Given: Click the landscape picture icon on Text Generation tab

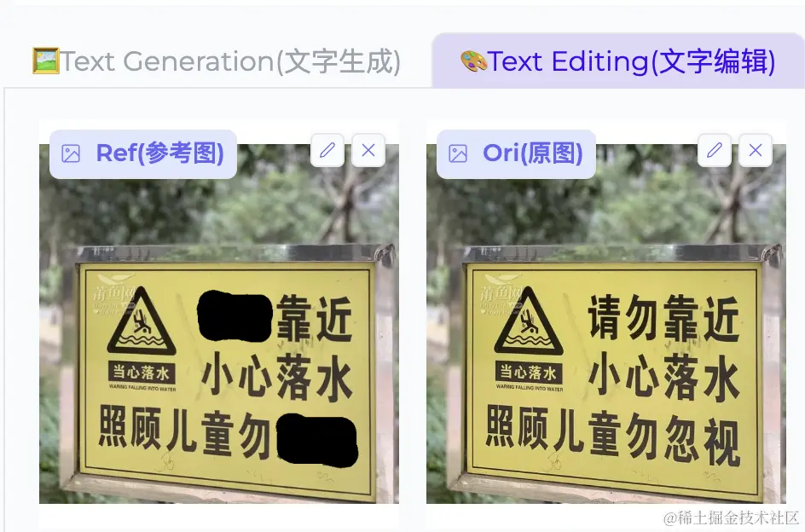Looking at the screenshot, I should click(46, 61).
